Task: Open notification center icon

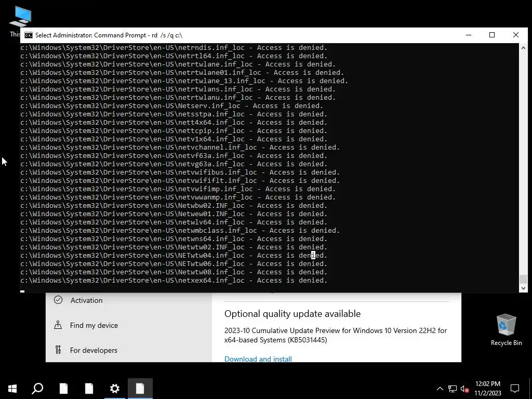Action: click(x=515, y=389)
